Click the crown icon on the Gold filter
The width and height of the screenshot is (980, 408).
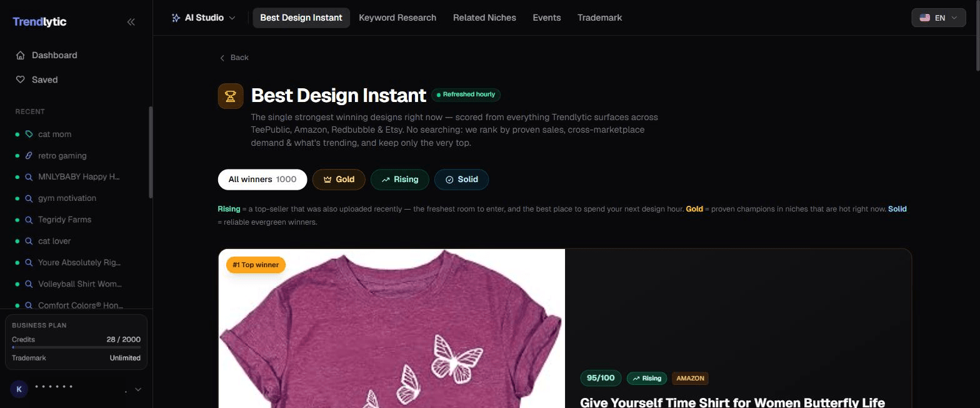(x=327, y=180)
